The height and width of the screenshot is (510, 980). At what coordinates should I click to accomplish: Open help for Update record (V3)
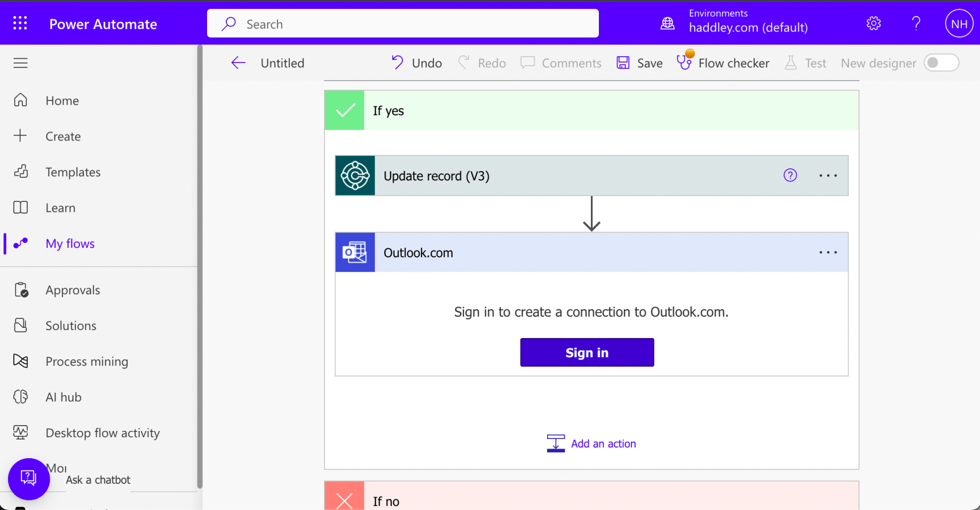(x=790, y=175)
